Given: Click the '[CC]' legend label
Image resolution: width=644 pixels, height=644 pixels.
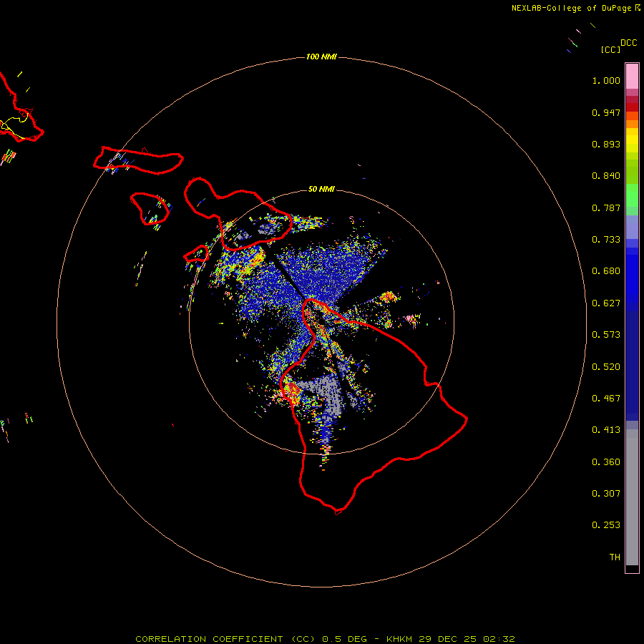Looking at the screenshot, I should pyautogui.click(x=611, y=49).
